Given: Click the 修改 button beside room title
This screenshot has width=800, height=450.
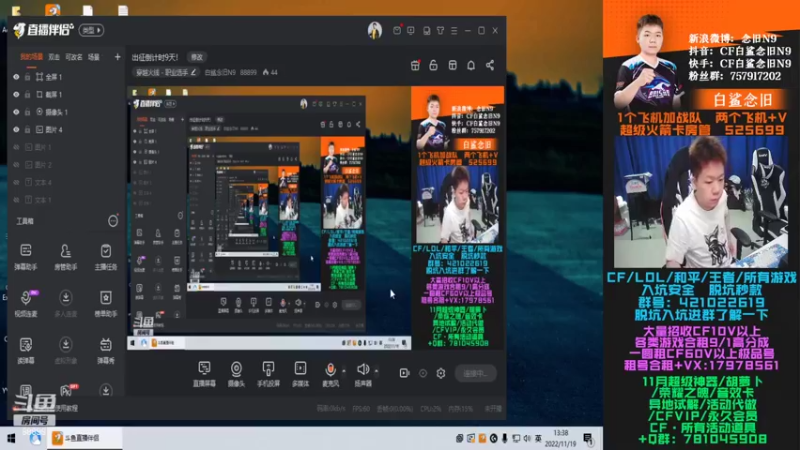Looking at the screenshot, I should tap(197, 57).
